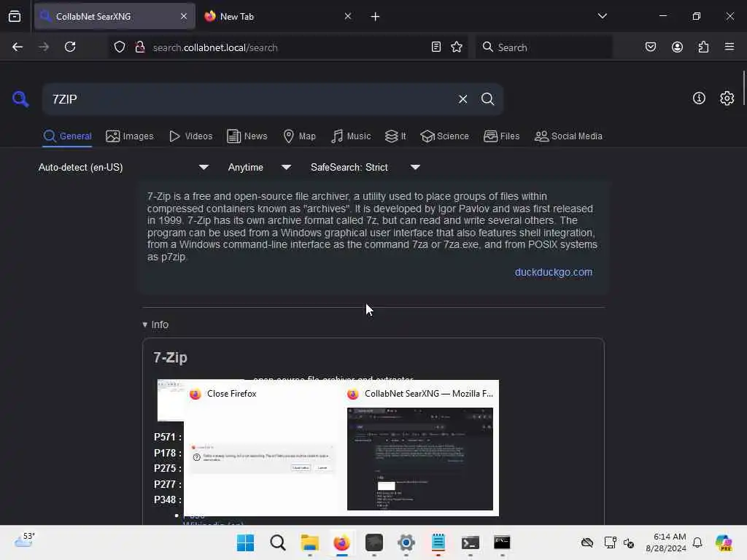
Task: Open Firefox tab overview button
Action: pyautogui.click(x=15, y=17)
